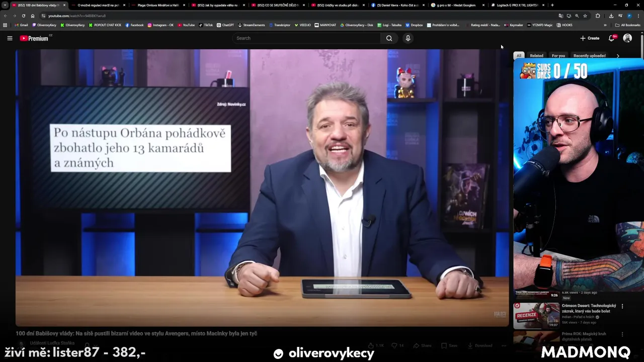Click the video title 100 dní Babišovy vlády
This screenshot has height=362, width=644.
coord(136,333)
